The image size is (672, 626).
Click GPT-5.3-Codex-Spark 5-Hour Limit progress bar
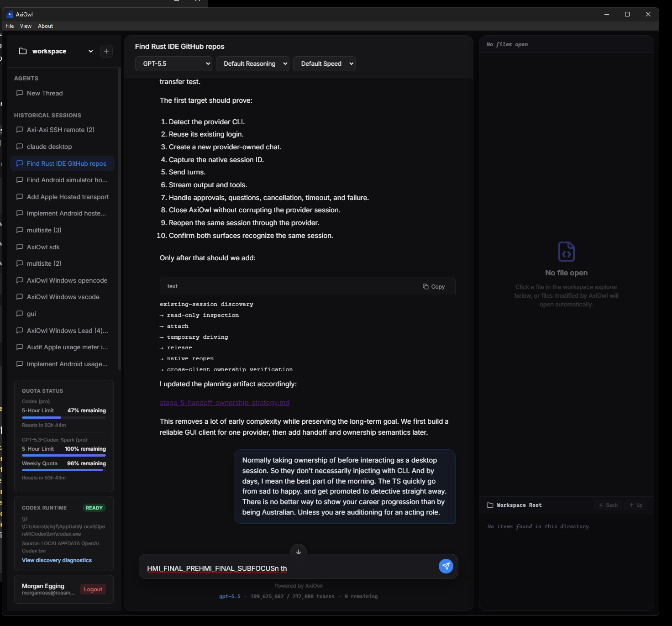point(64,455)
